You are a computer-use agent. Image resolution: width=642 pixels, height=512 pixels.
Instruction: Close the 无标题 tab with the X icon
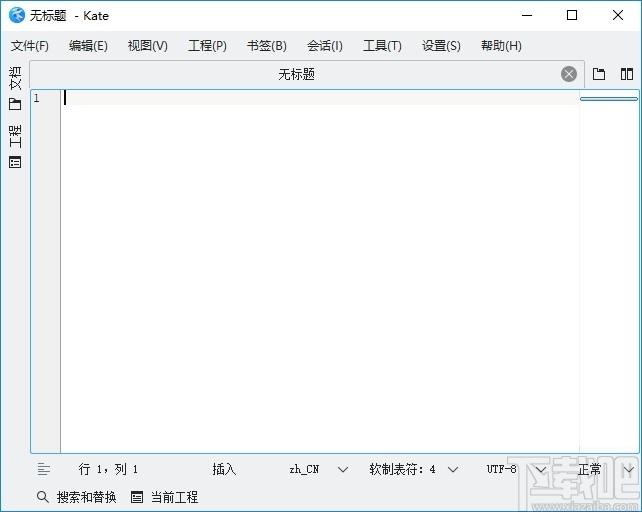tap(568, 74)
